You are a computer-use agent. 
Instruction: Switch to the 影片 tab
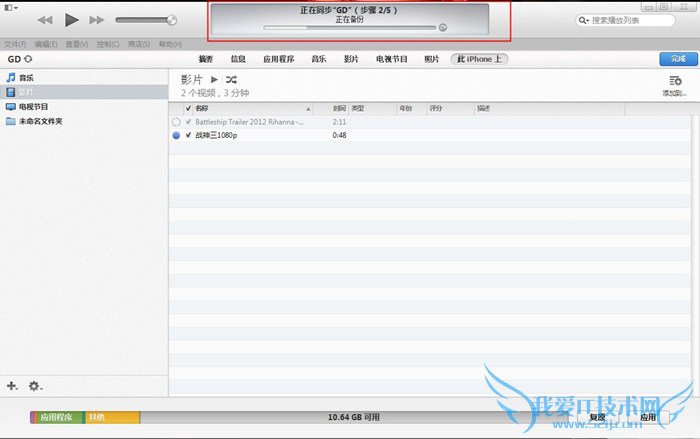(351, 59)
